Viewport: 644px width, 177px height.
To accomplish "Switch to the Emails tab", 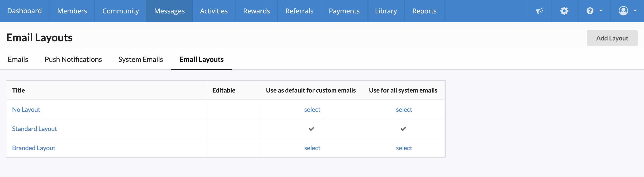I will coord(18,59).
